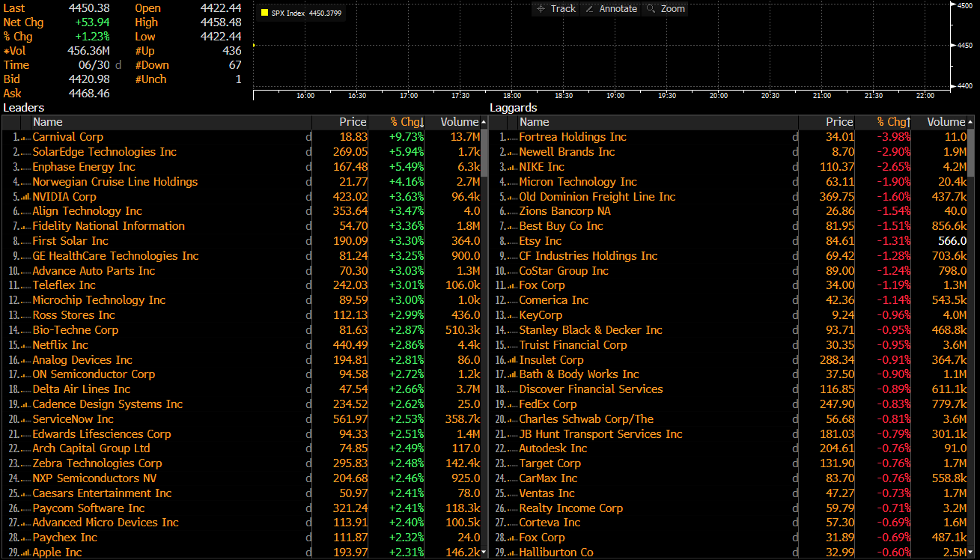Click the Leaders section heading
This screenshot has height=560, width=980.
24,108
